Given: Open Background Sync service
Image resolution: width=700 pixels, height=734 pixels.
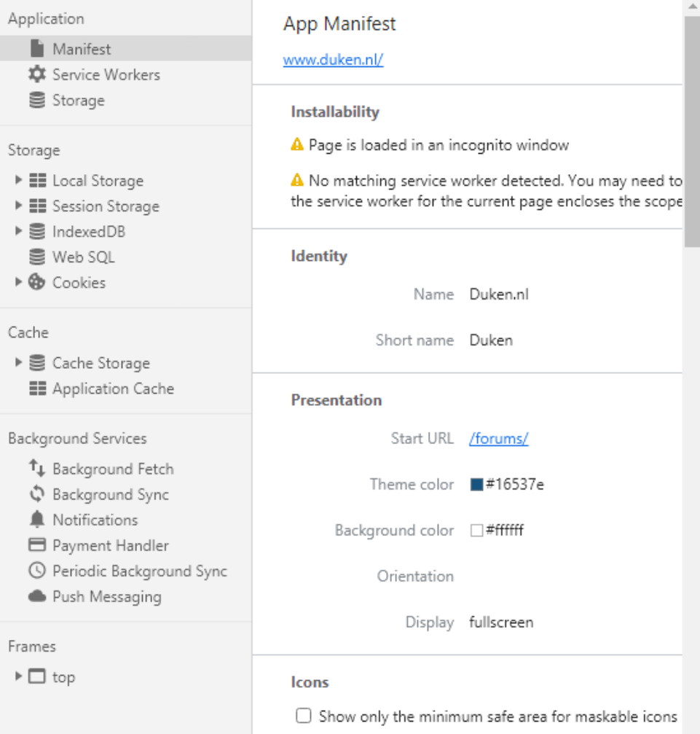Looking at the screenshot, I should 126,494.
